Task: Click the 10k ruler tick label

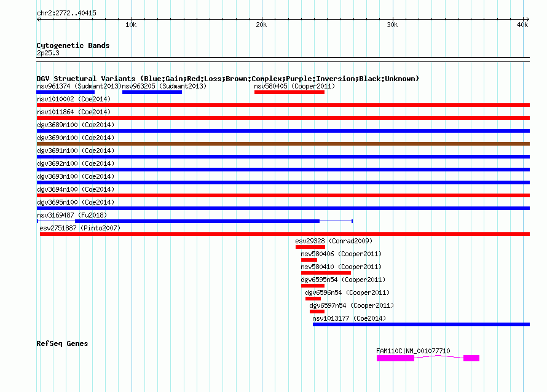Action: 131,25
